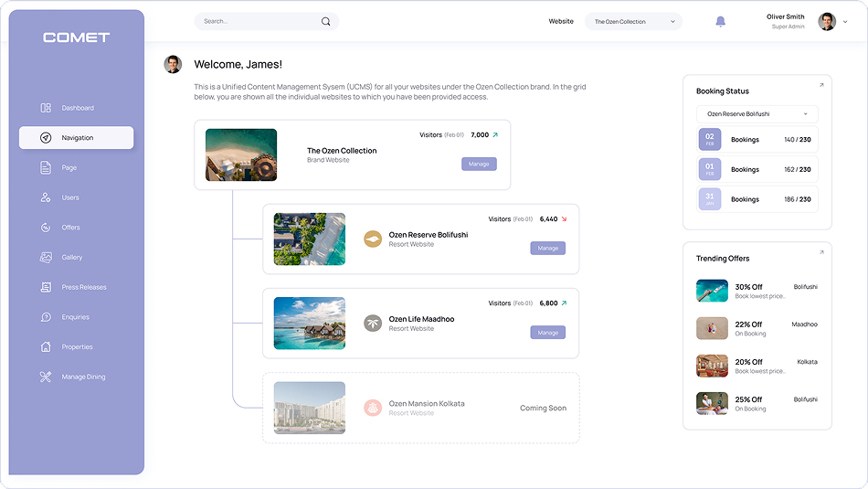Expand the Booking Status panel arrow

coord(821,85)
